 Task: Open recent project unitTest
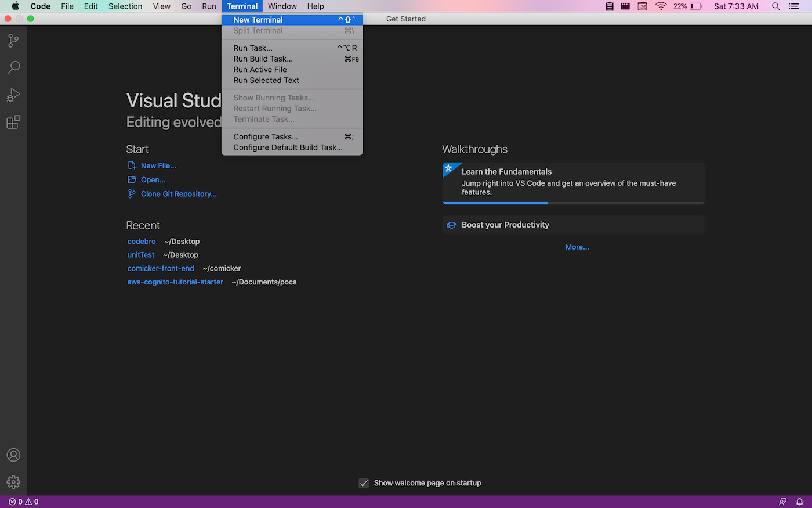tap(141, 255)
